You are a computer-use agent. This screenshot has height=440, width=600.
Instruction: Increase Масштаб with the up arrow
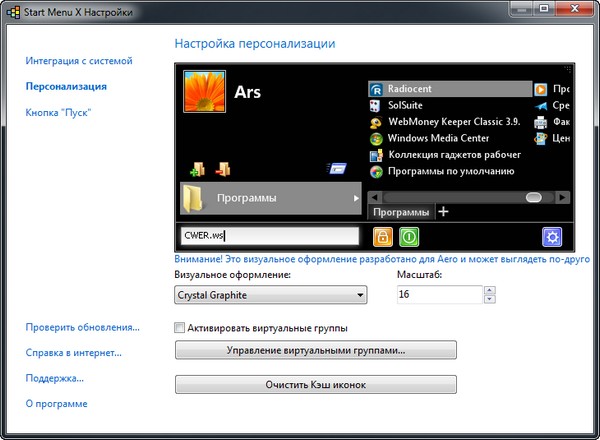(489, 290)
